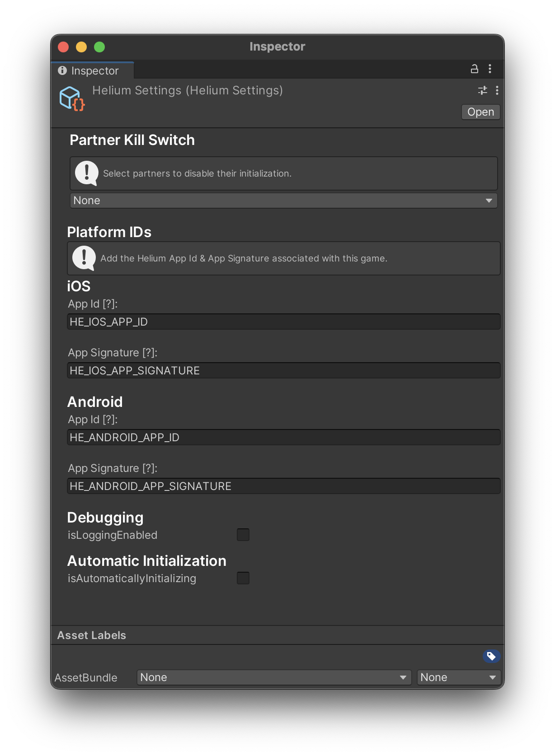The image size is (555, 756).
Task: Click the iOS App Id input field
Action: click(x=283, y=322)
